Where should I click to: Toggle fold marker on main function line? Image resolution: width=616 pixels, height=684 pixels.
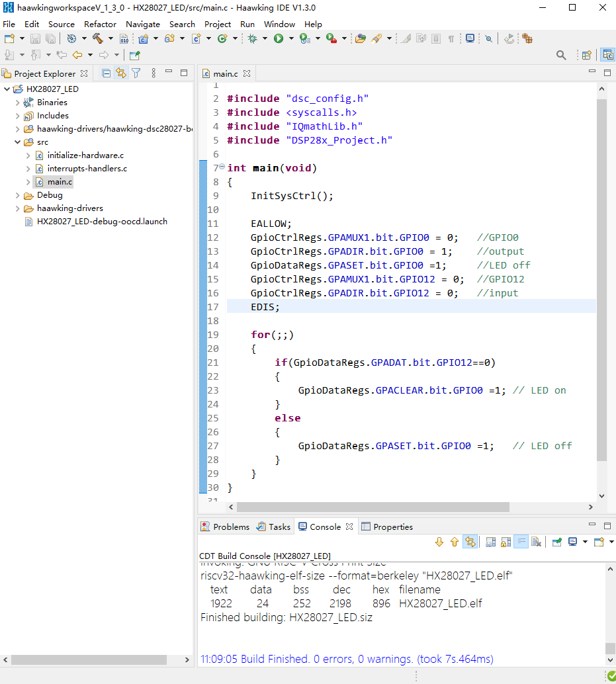click(x=222, y=166)
